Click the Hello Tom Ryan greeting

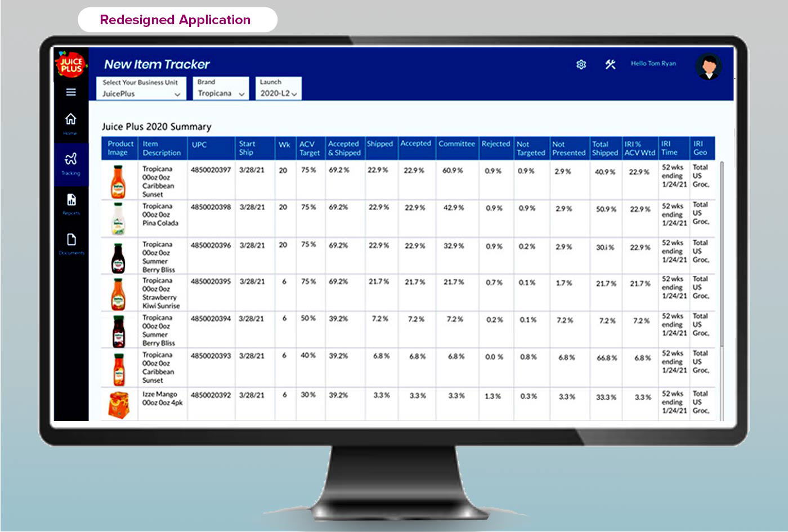pyautogui.click(x=653, y=64)
